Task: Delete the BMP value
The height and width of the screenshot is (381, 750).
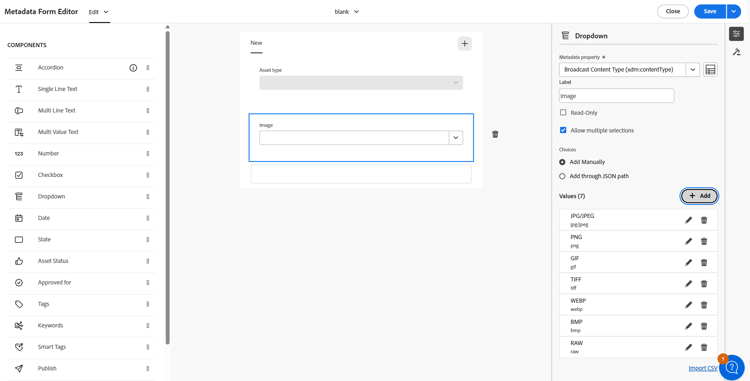Action: 704,326
